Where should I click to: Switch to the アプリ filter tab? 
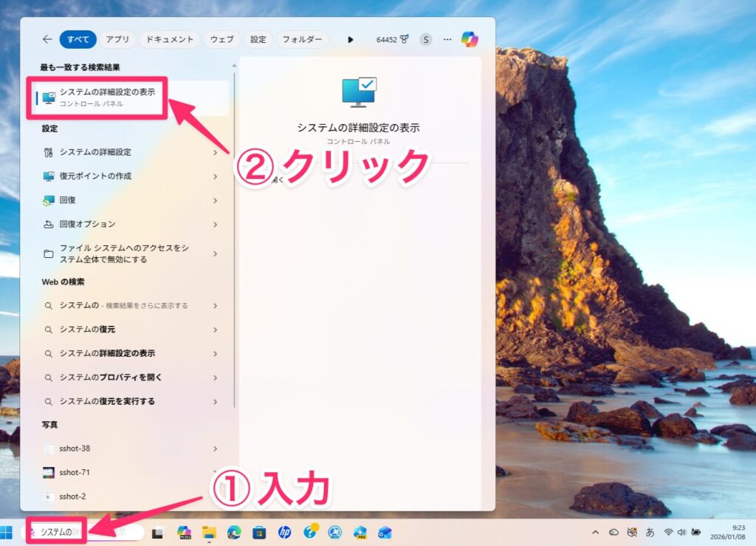click(x=117, y=39)
